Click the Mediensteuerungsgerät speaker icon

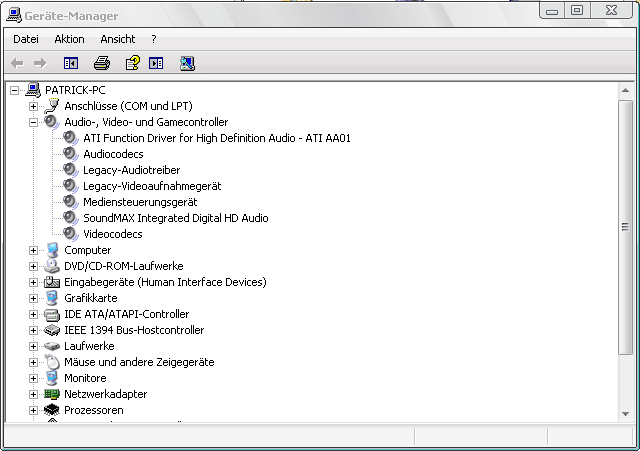[71, 202]
